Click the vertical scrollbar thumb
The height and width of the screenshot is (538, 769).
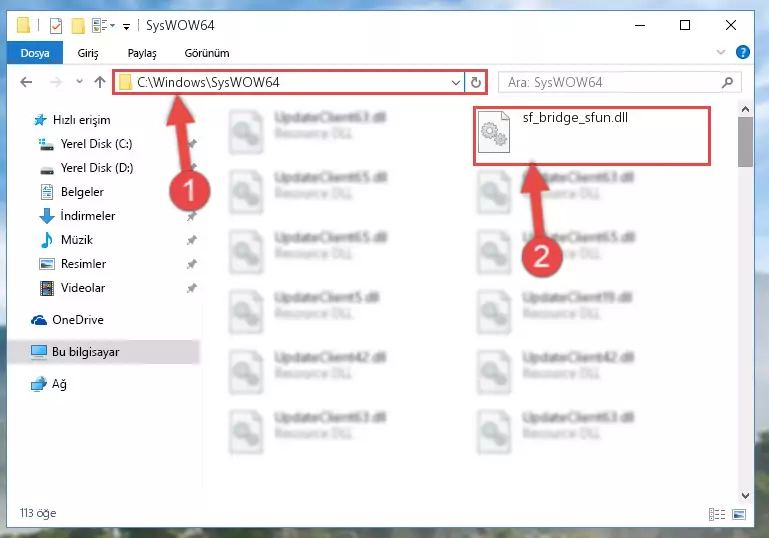745,142
